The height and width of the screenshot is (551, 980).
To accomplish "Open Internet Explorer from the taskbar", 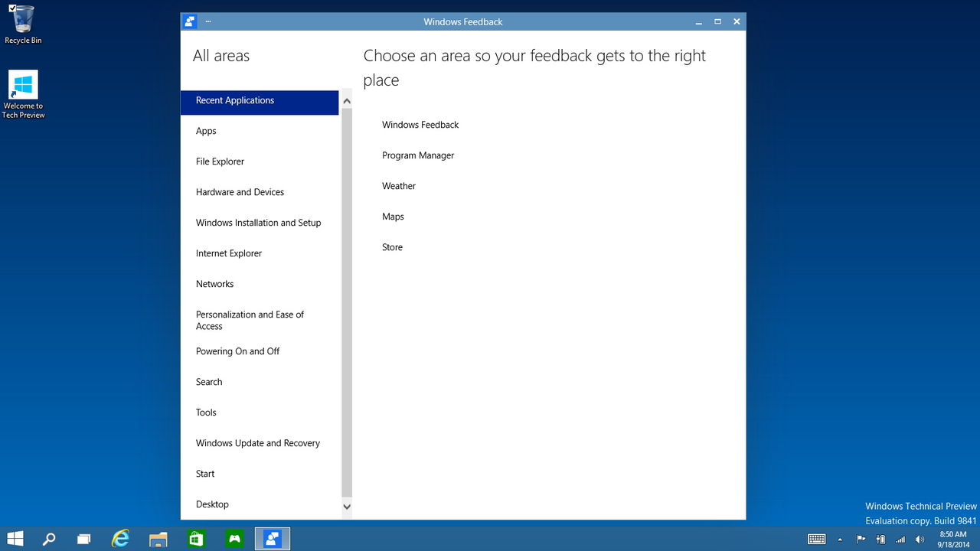I will (x=120, y=539).
